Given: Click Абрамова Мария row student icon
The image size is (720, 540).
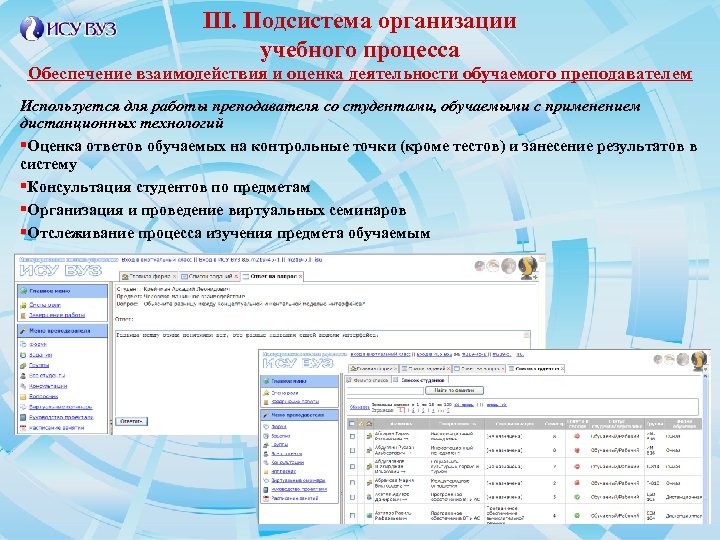Looking at the screenshot, I should click(x=369, y=483).
